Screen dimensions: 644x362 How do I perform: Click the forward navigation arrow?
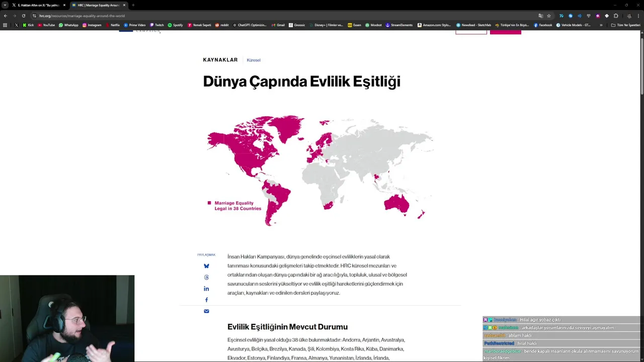[14, 16]
